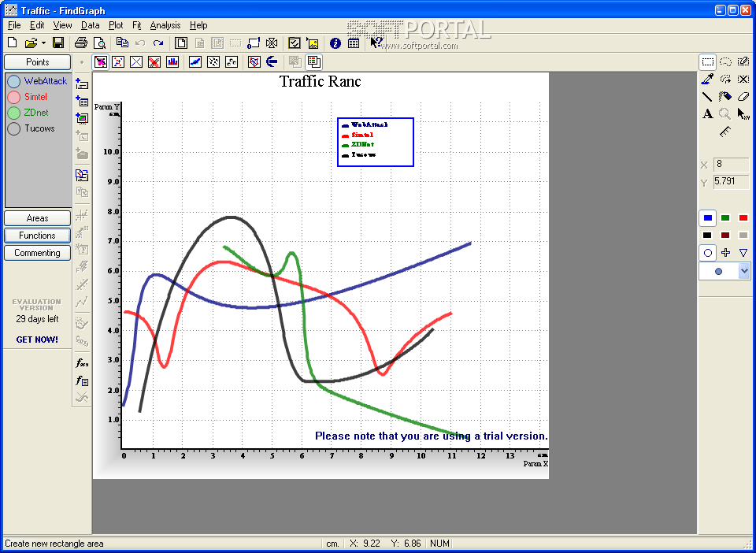The width and height of the screenshot is (756, 553).
Task: Pick the red color swatch
Action: point(743,218)
